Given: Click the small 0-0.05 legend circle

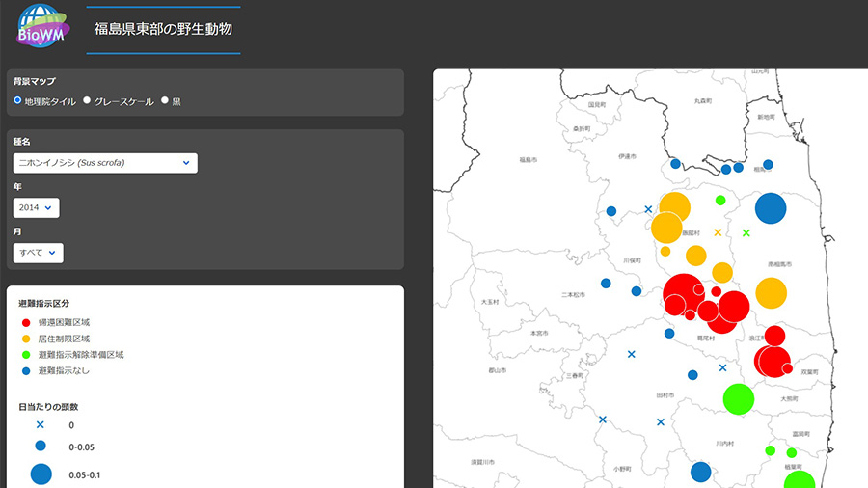Looking at the screenshot, I should click(41, 447).
